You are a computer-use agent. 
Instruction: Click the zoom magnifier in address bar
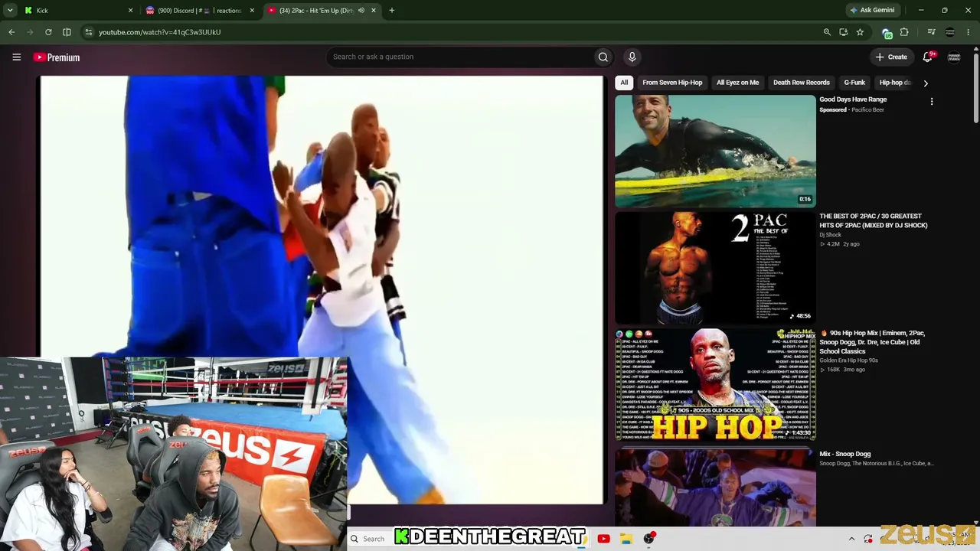point(827,32)
